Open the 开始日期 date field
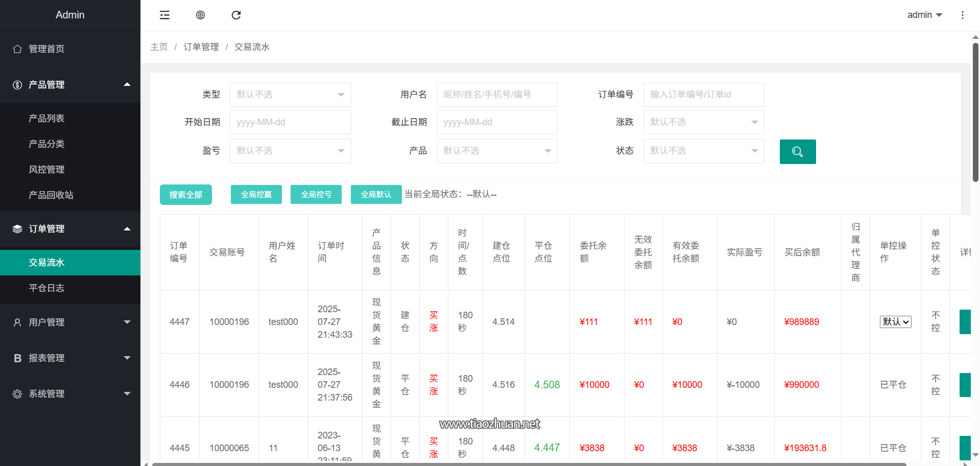 pyautogui.click(x=290, y=122)
